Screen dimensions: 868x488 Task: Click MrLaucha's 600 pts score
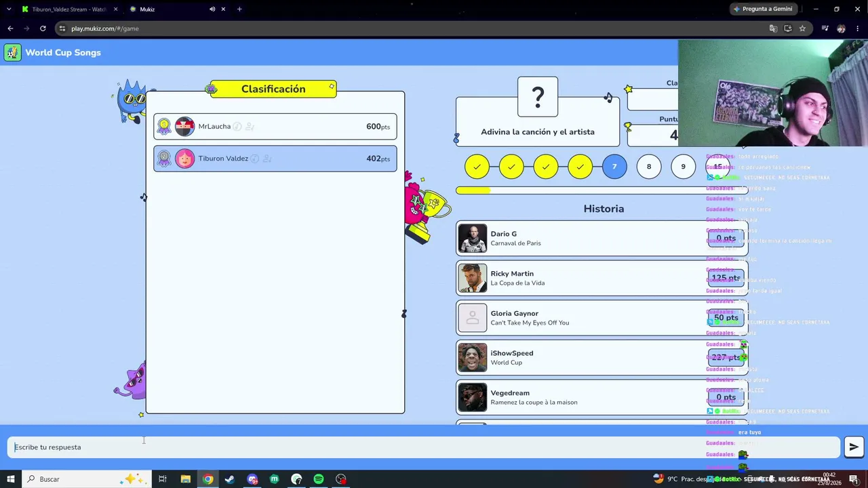click(378, 127)
